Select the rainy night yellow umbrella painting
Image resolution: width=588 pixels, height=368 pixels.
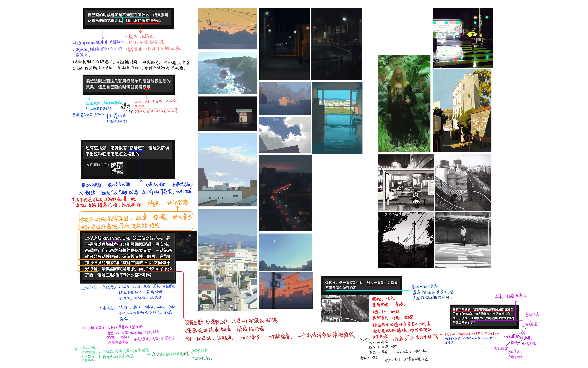(x=463, y=38)
